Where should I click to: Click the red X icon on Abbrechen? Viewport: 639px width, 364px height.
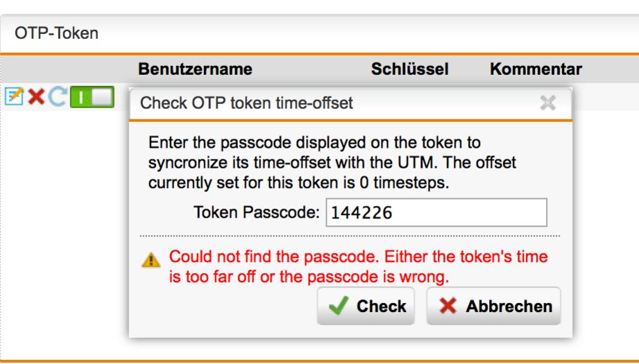click(x=448, y=306)
